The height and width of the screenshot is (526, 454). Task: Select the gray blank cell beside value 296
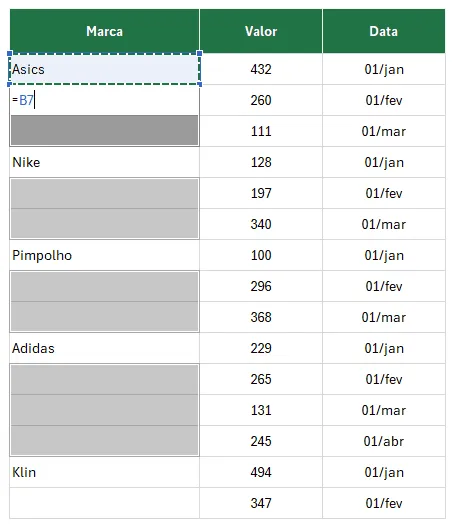[x=104, y=286]
